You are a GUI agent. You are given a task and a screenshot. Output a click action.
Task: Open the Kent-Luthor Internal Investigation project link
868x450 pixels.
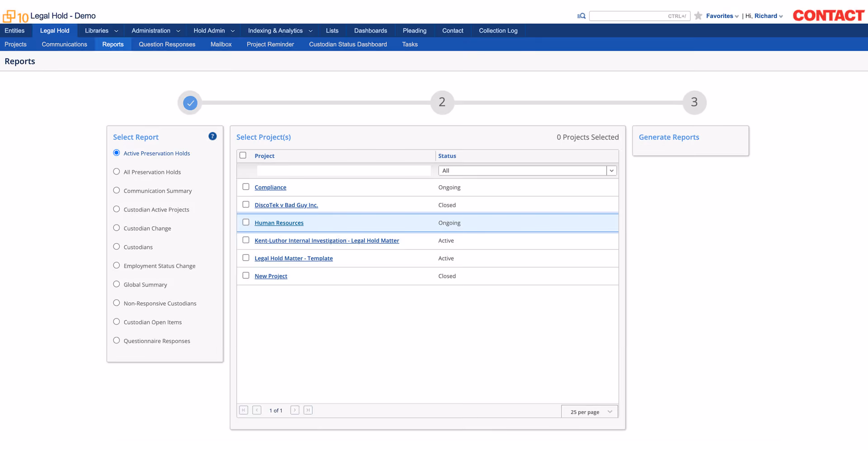coord(327,241)
